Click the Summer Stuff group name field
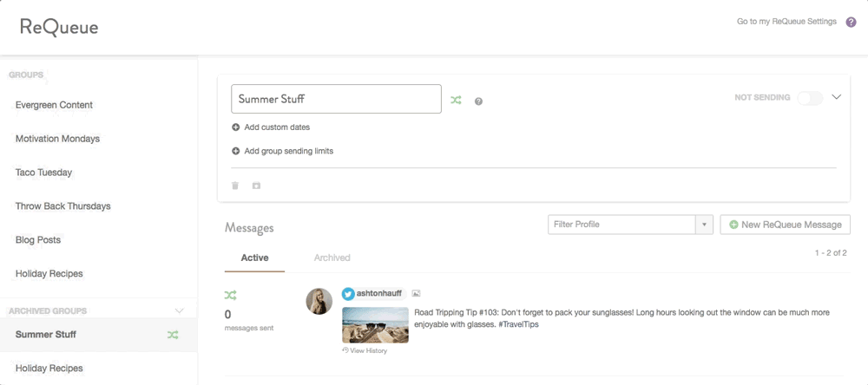Screen dimensions: 868x385 coord(336,99)
